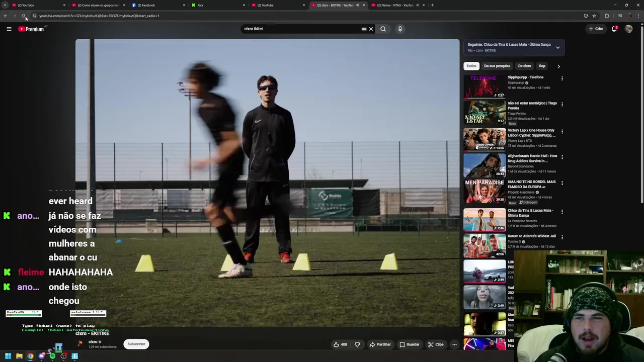This screenshot has width=644, height=362.
Task: Dislike the video
Action: tap(357, 345)
